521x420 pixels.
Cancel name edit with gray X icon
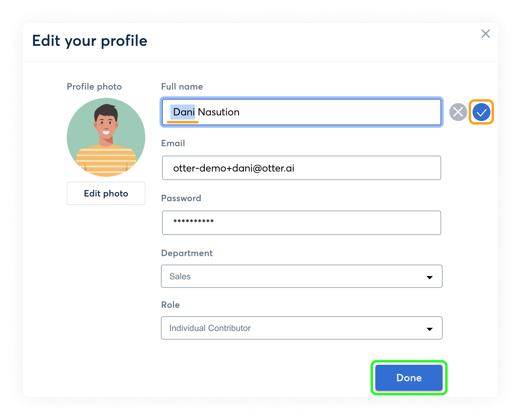coord(458,112)
